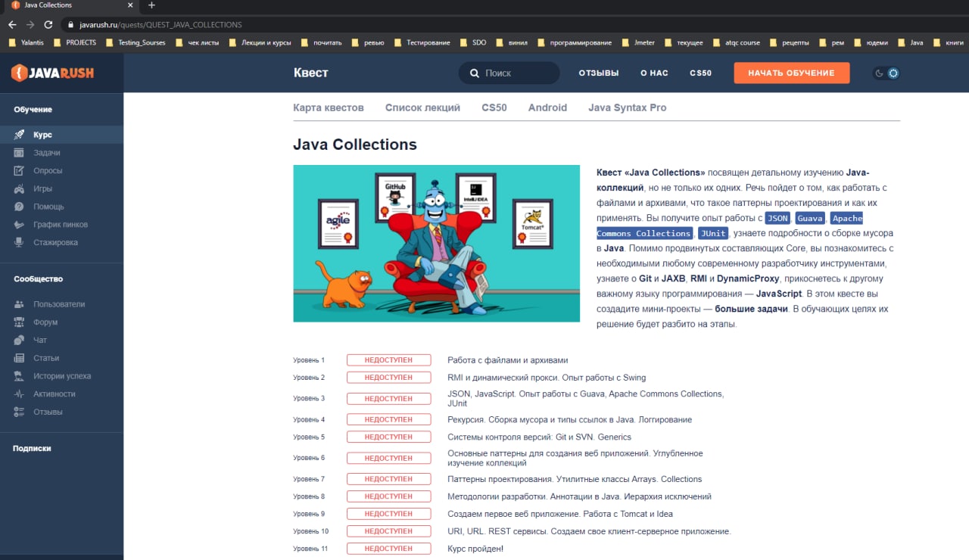Open Yalantis bookmark folder

point(26,42)
